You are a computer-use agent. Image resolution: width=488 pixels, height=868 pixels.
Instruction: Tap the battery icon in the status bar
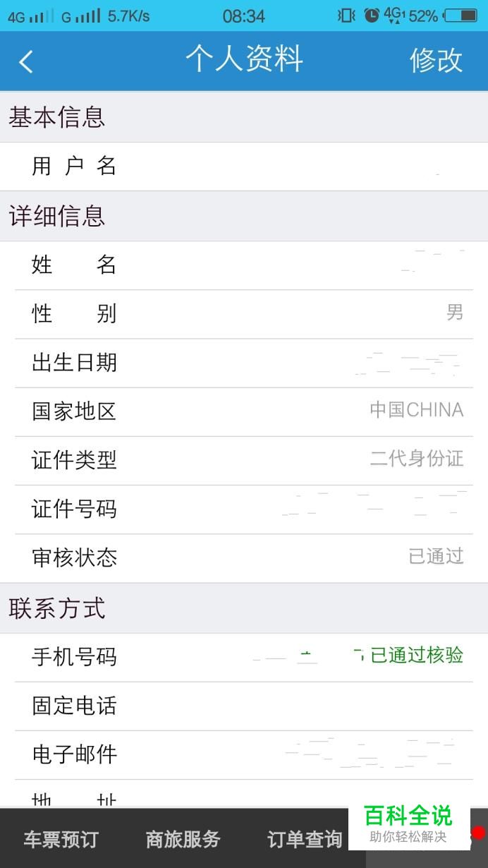click(460, 15)
